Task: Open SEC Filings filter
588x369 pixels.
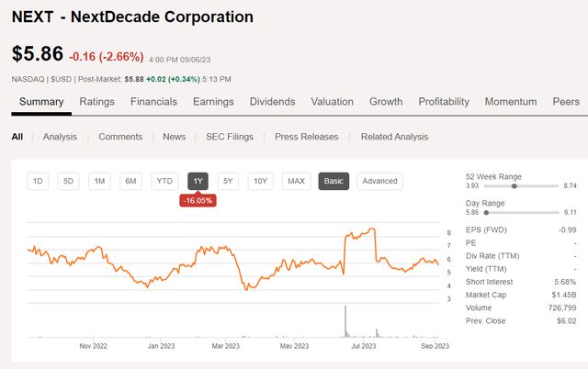Action: 230,137
